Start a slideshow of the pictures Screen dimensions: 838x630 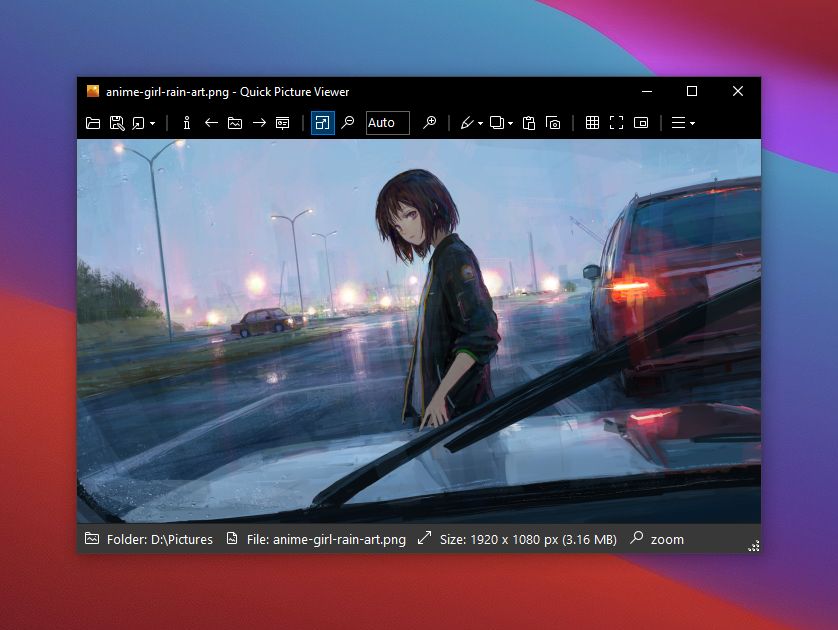tap(283, 122)
